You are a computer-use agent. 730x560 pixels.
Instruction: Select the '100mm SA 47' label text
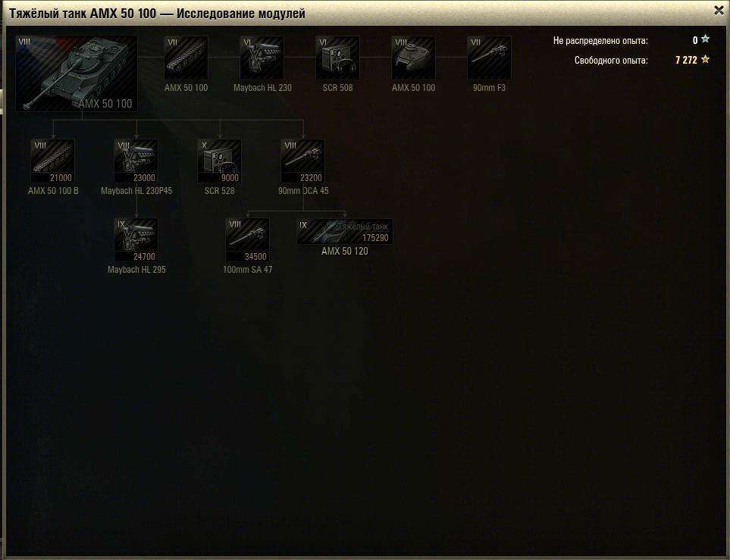(248, 270)
